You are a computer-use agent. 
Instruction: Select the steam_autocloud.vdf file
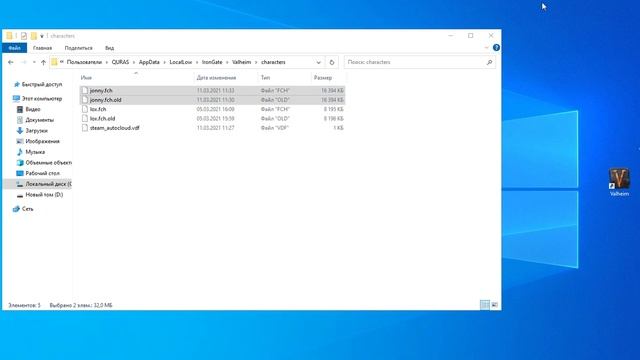tap(212, 128)
